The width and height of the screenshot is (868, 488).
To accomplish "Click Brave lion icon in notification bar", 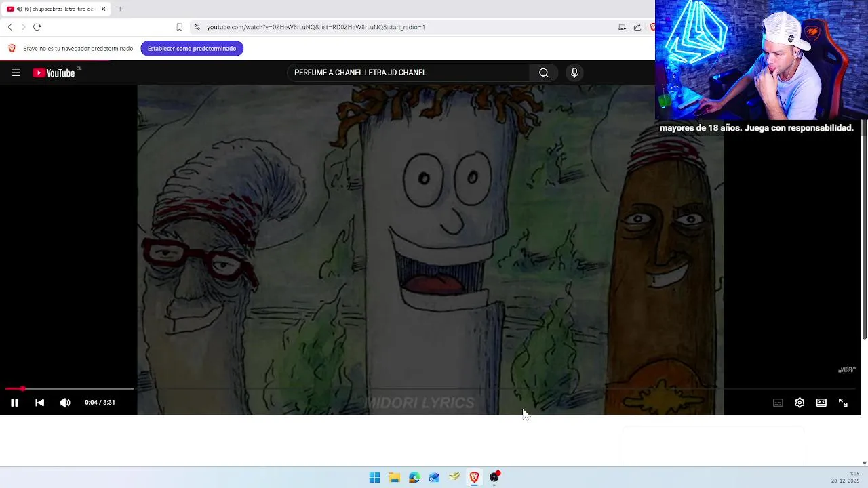I will tap(12, 48).
